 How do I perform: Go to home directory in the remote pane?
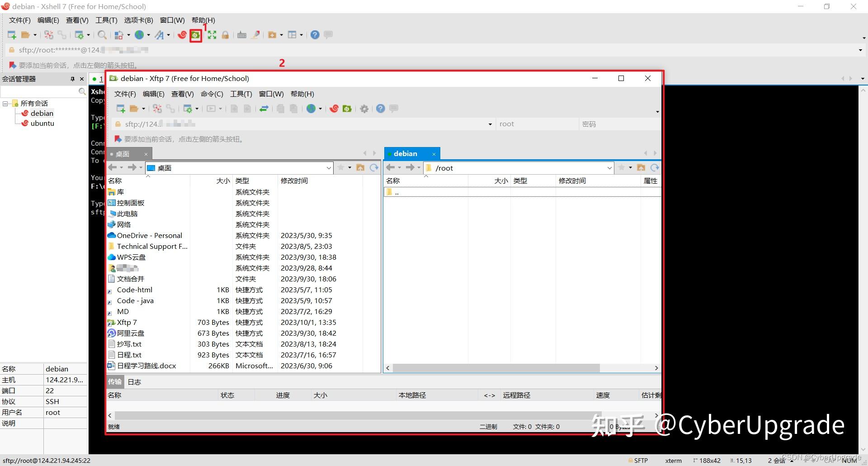[x=641, y=167]
